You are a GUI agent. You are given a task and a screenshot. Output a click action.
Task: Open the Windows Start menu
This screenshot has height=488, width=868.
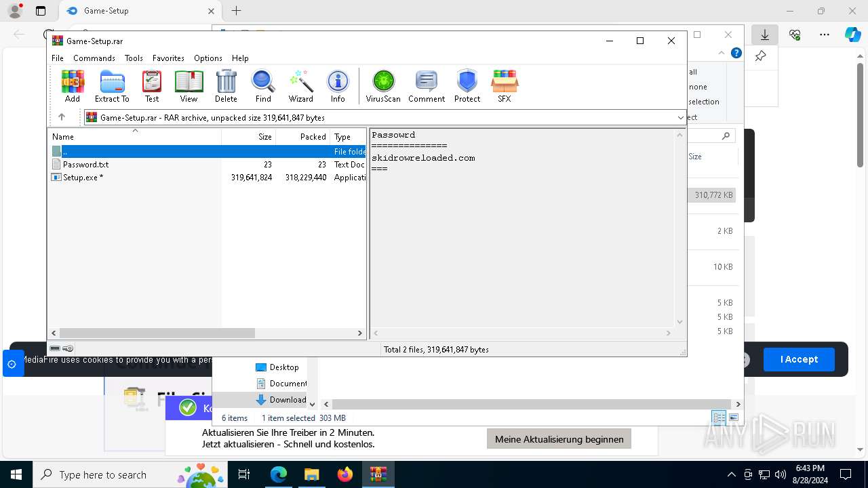pos(16,474)
